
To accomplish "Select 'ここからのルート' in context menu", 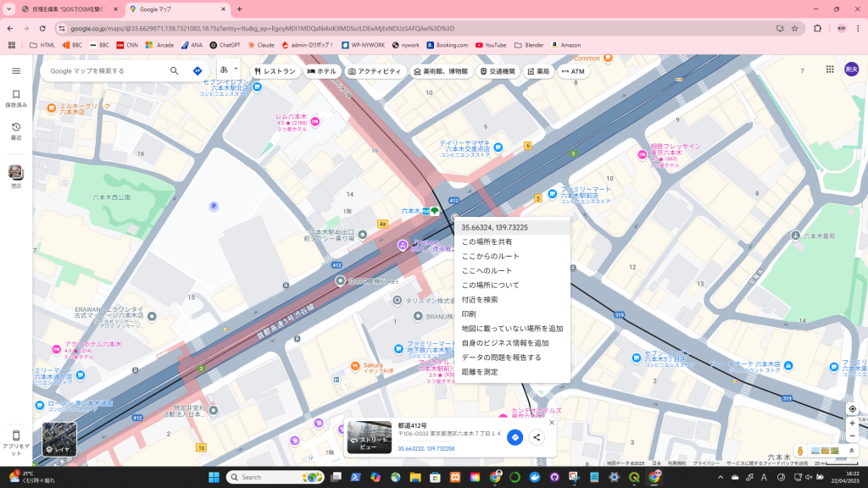I will [490, 256].
